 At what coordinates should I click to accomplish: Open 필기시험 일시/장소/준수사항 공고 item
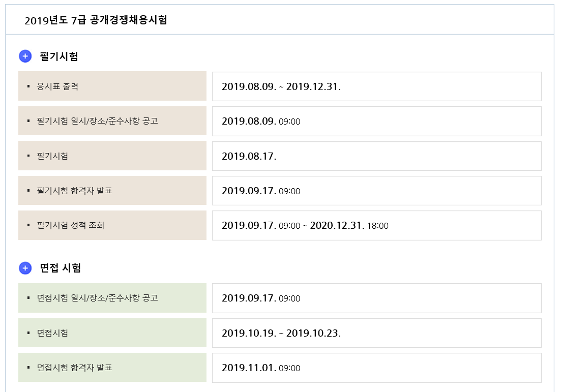(97, 121)
